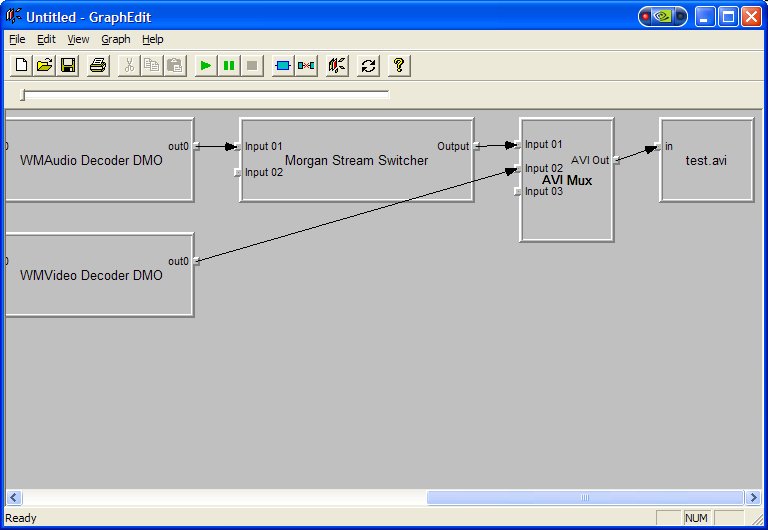The width and height of the screenshot is (768, 530).
Task: Open the Graph menu
Action: [116, 39]
